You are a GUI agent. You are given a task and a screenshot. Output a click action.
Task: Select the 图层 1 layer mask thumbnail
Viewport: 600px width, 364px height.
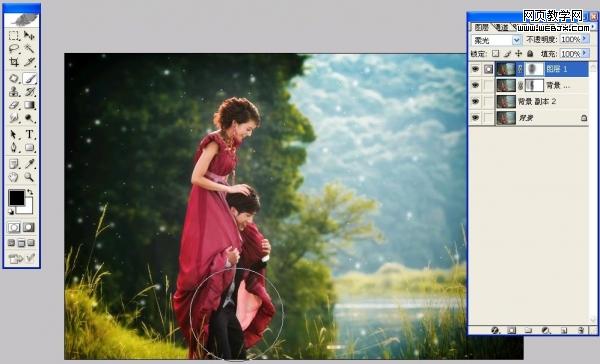(534, 69)
